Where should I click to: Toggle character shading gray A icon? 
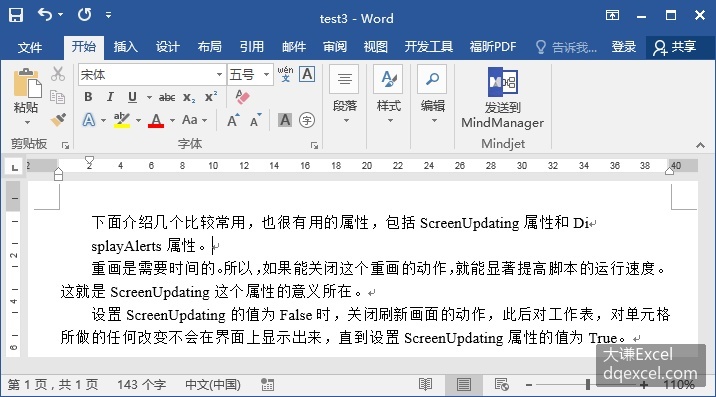click(285, 120)
